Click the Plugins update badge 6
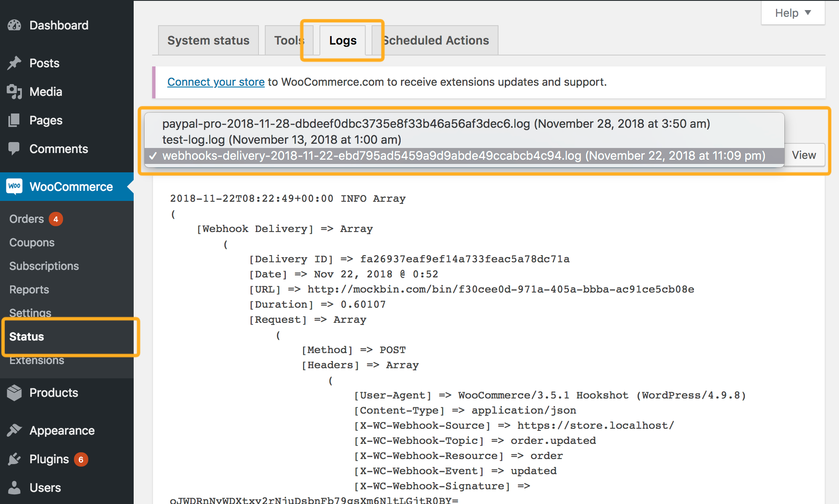The height and width of the screenshot is (504, 839). (x=81, y=459)
